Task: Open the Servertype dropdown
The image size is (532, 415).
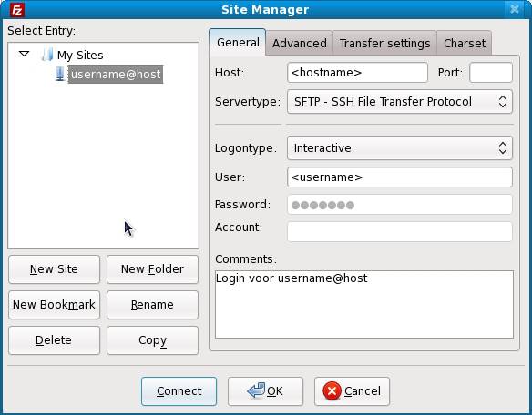Action: tap(400, 101)
